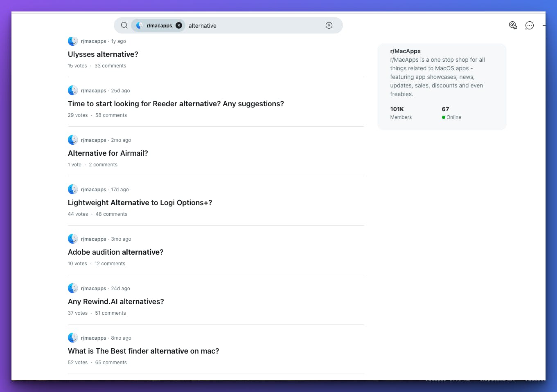Click subreddit avatar on finder alternative post

(x=73, y=338)
